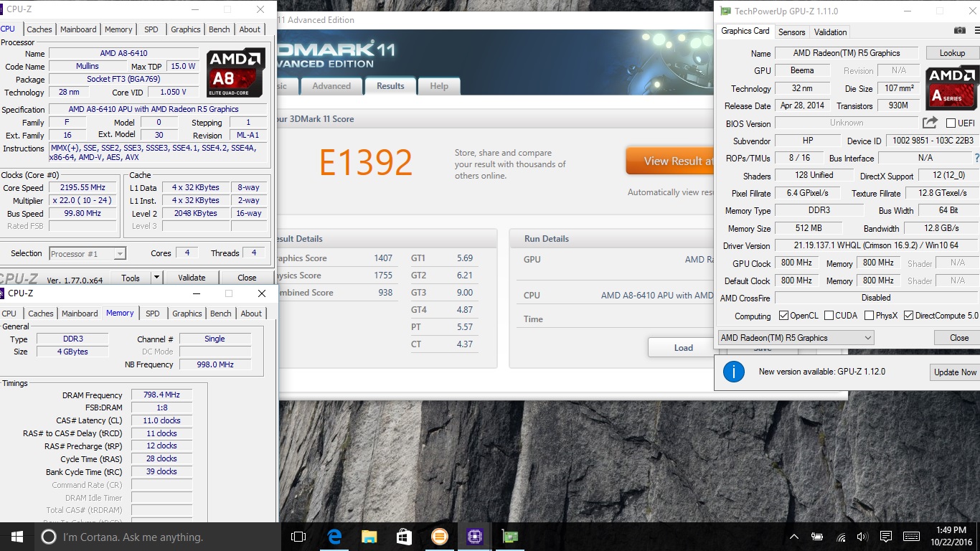Screen dimensions: 980x551
Task: Click the Close button at CPU-Z bottom
Action: (247, 278)
